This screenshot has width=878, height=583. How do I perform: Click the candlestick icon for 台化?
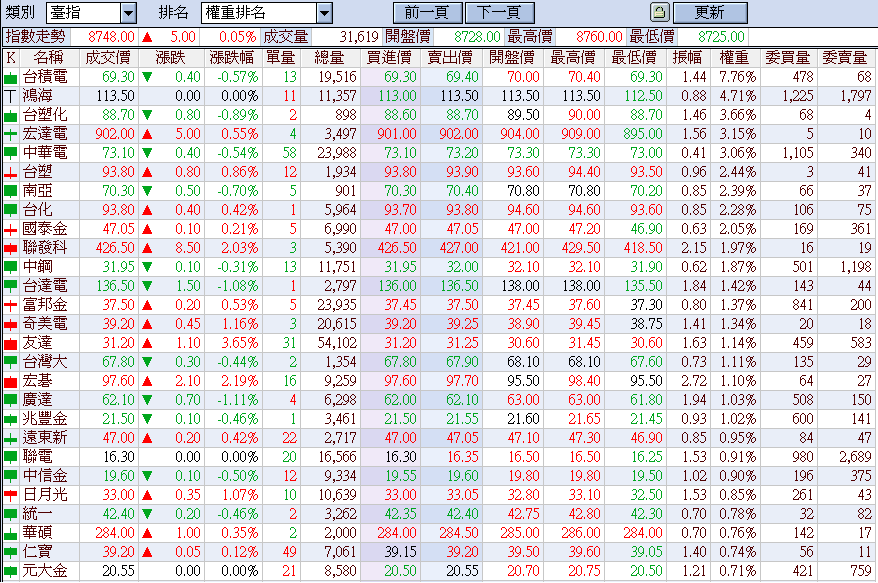[11, 211]
